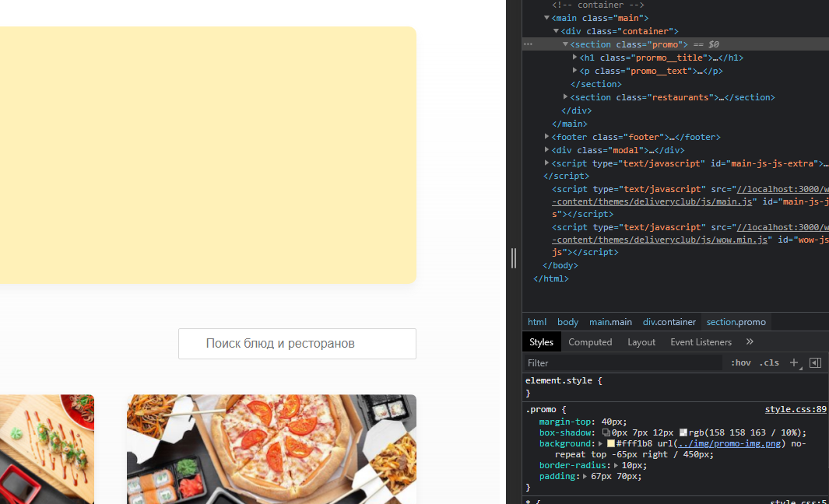The height and width of the screenshot is (504, 829).
Task: Open the Event Listeners tab
Action: [x=701, y=341]
